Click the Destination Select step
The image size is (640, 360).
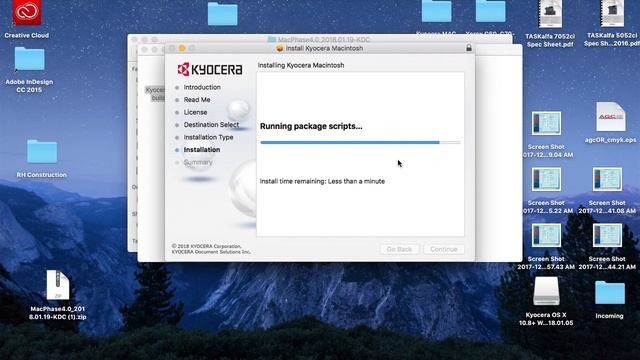click(x=211, y=124)
